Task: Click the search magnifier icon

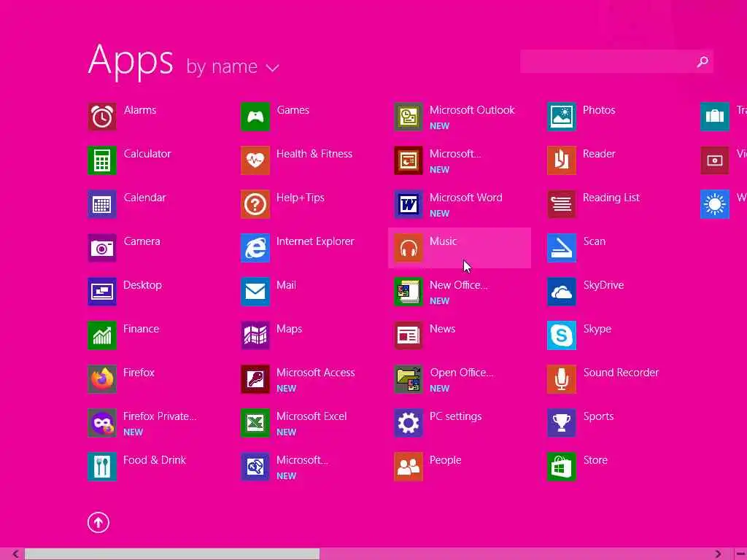Action: pyautogui.click(x=703, y=61)
